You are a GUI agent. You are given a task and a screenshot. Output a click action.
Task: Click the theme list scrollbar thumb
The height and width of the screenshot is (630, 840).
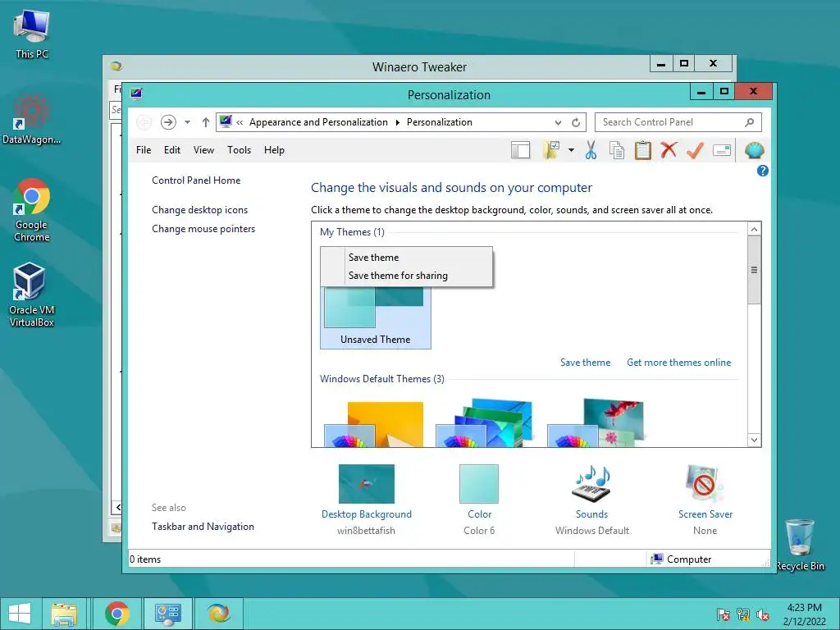pyautogui.click(x=754, y=270)
